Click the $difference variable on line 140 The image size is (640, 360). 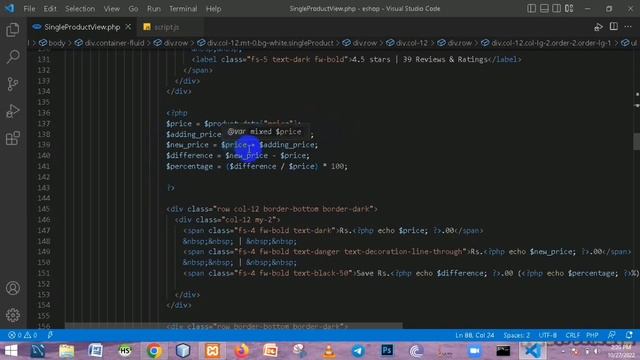[x=189, y=156]
